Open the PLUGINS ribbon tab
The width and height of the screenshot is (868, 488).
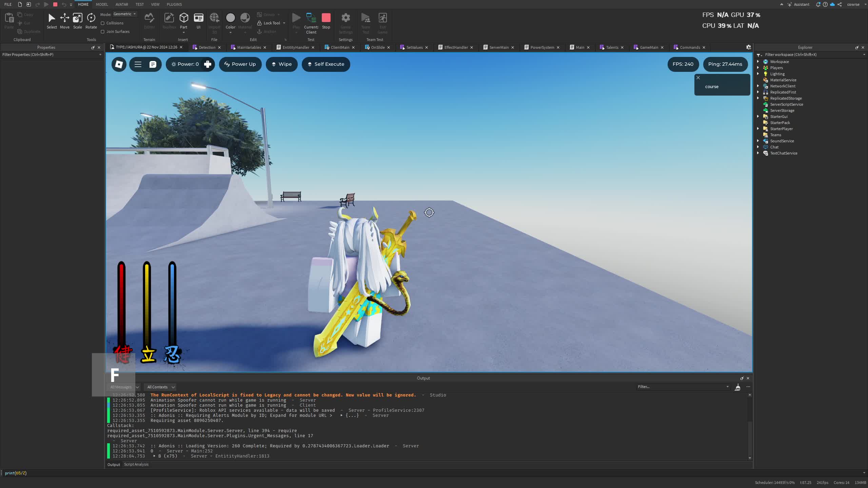coord(174,4)
